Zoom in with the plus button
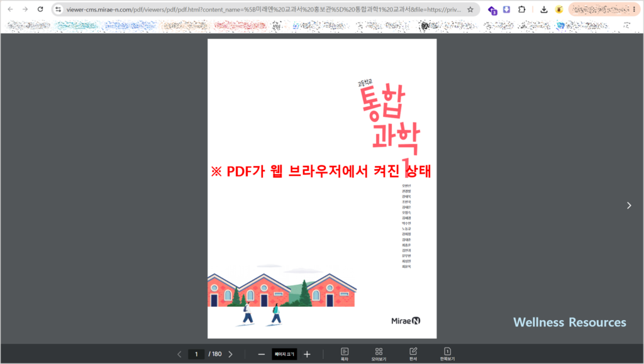Viewport: 644px width, 364px height. tap(307, 354)
